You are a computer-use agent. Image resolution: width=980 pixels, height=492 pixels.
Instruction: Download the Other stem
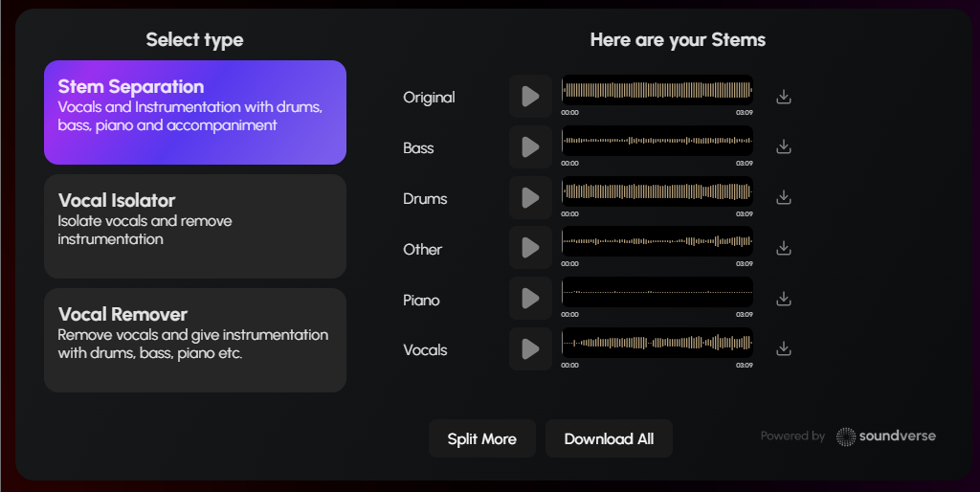pos(784,248)
